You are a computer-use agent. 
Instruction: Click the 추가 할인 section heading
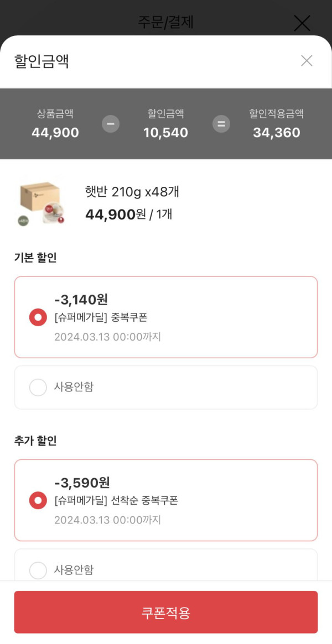coord(35,441)
